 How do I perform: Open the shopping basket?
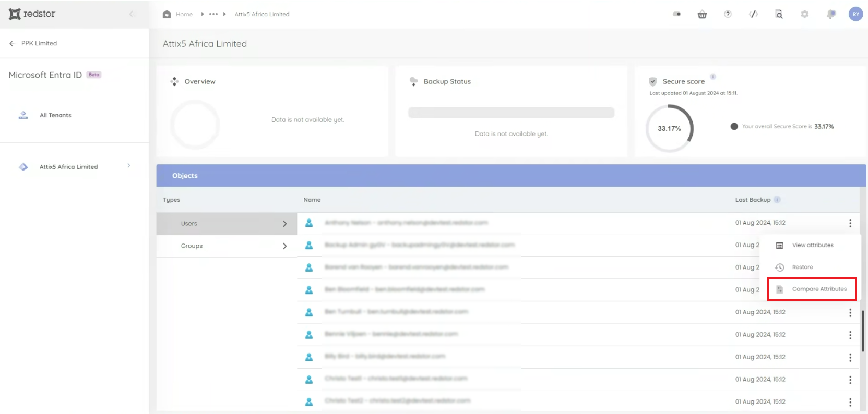pos(702,14)
